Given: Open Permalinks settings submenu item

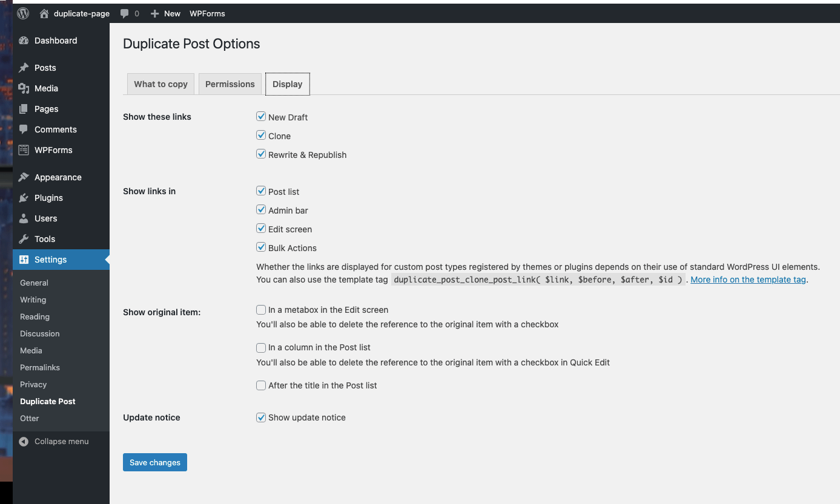Looking at the screenshot, I should pyautogui.click(x=40, y=367).
